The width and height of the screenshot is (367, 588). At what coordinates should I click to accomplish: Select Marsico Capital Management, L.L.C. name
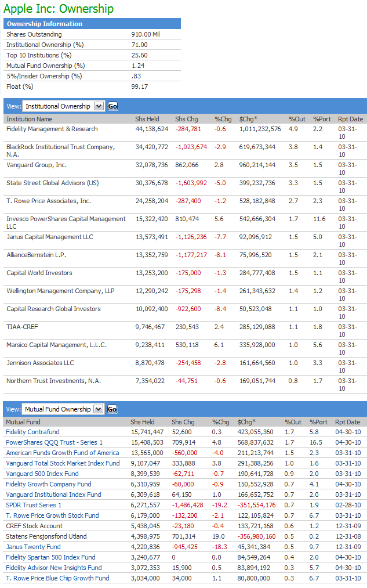pyautogui.click(x=57, y=345)
